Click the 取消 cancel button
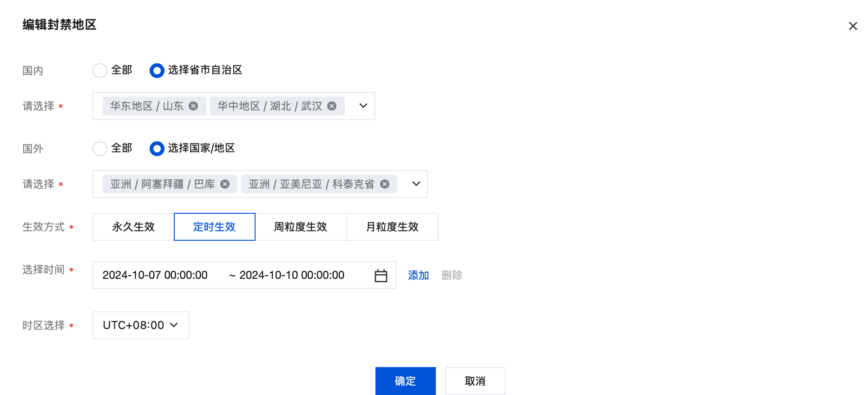The width and height of the screenshot is (868, 395). point(475,381)
